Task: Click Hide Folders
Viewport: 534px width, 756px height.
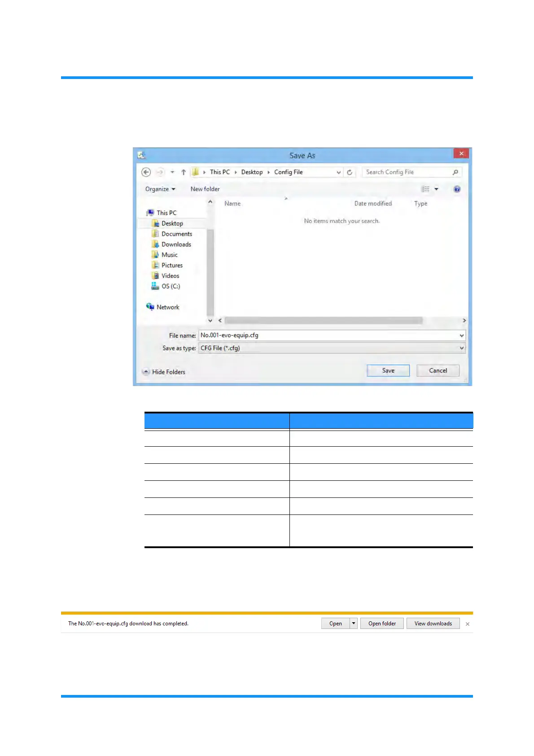Action: pos(164,372)
